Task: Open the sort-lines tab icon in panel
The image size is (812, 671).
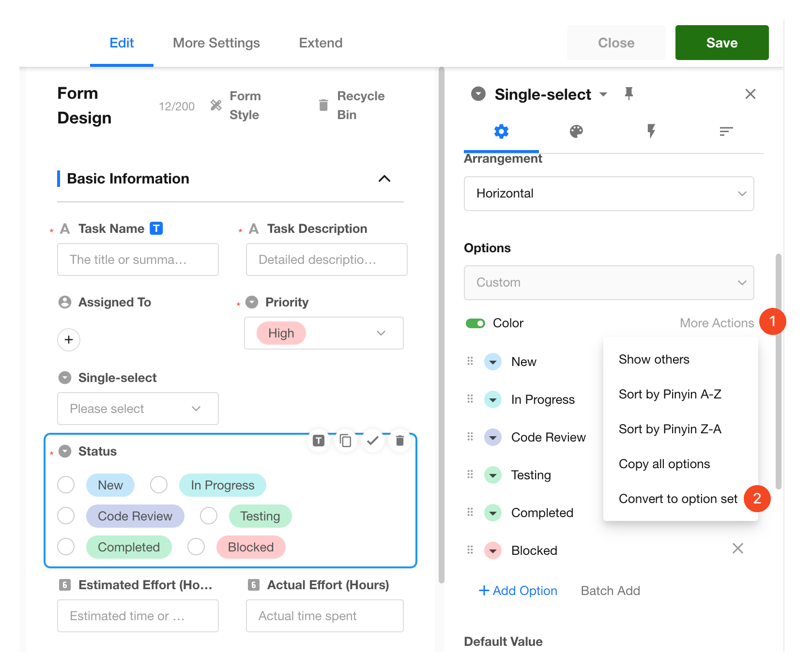Action: click(726, 131)
